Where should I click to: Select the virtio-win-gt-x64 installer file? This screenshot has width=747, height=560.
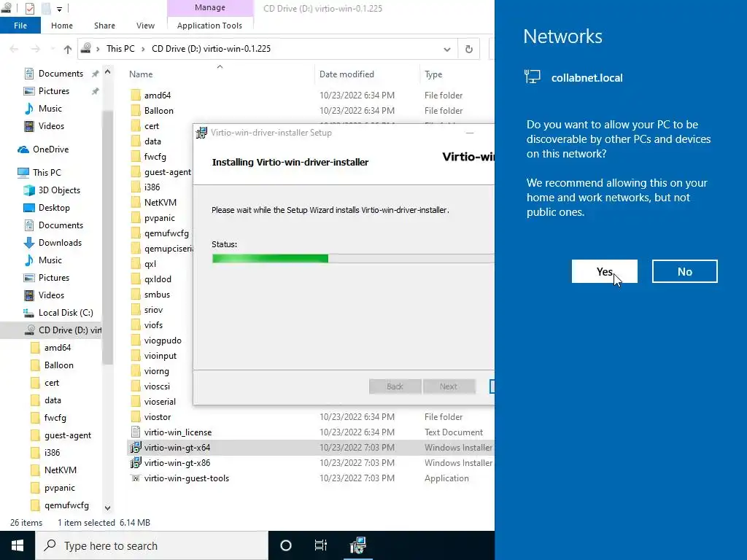pos(177,447)
